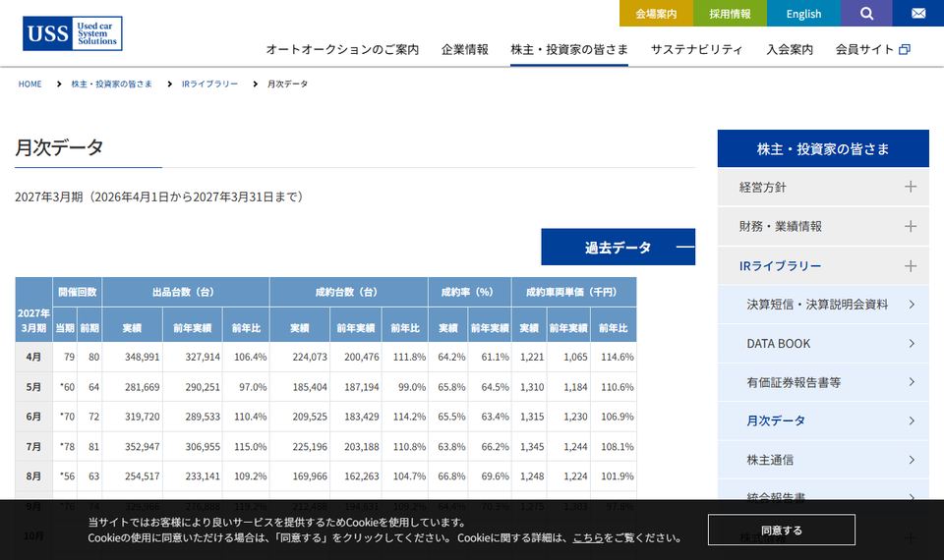944x560 pixels.
Task: Open the サステナビリティ menu
Action: pos(696,49)
